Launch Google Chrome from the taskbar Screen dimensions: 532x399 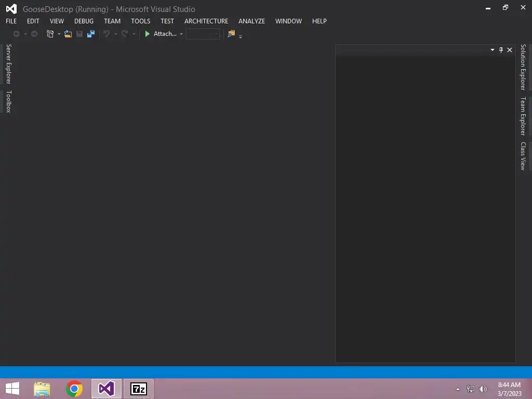click(74, 389)
